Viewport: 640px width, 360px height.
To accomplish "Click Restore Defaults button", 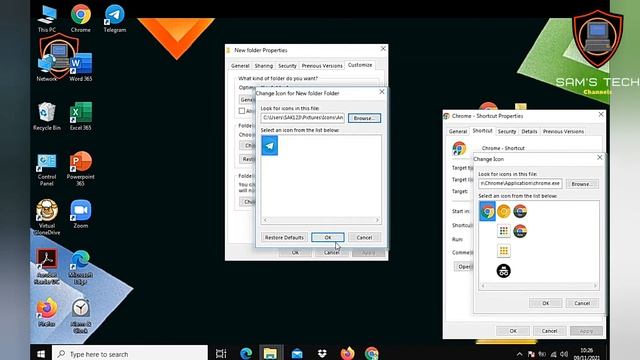I will [284, 238].
